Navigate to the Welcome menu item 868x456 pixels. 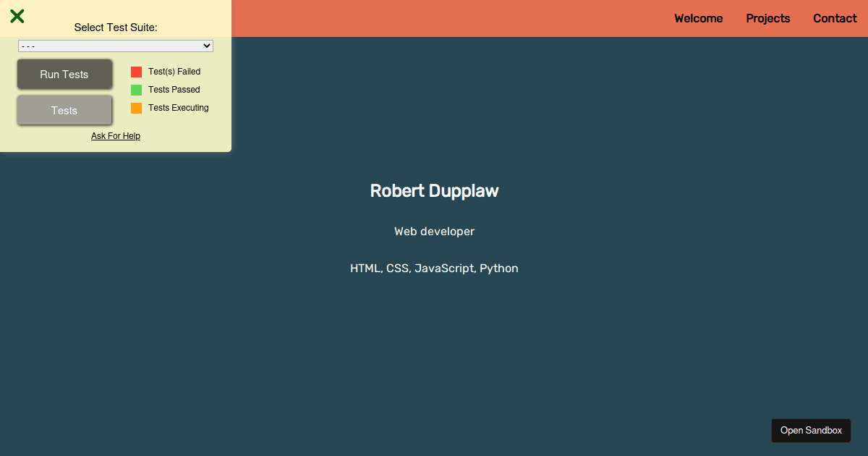pos(697,18)
